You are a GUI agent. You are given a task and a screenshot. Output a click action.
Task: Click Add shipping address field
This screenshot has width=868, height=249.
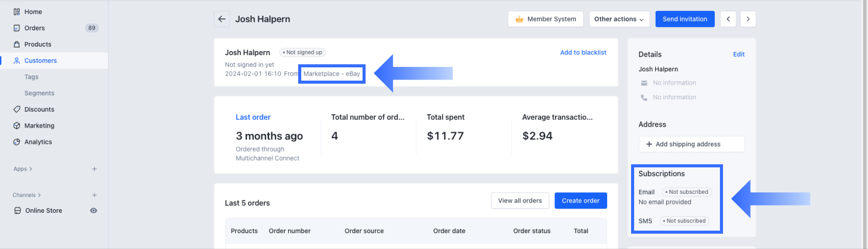tap(691, 144)
